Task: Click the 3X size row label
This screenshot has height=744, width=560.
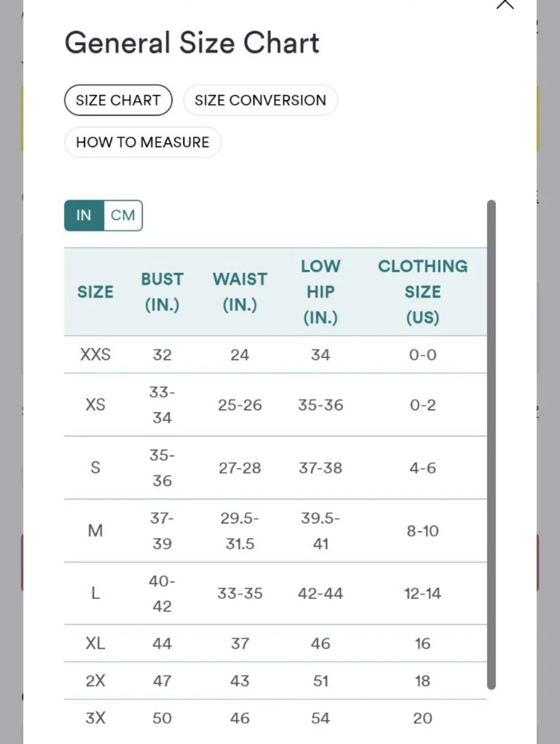Action: click(x=95, y=718)
